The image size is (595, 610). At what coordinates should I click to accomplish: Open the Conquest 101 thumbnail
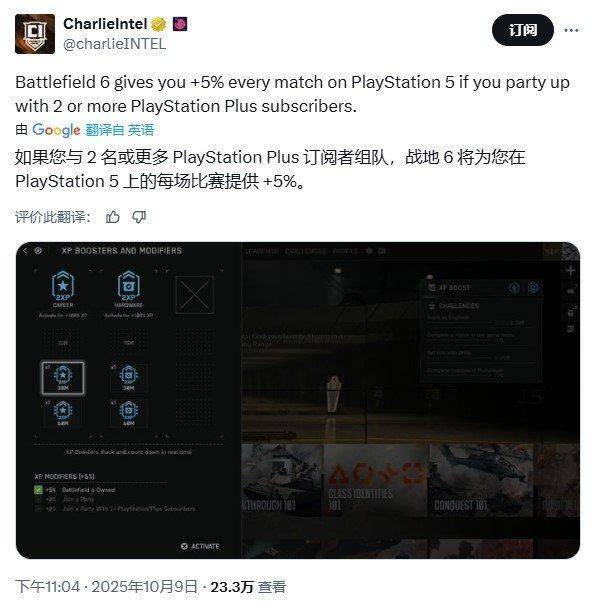point(481,480)
